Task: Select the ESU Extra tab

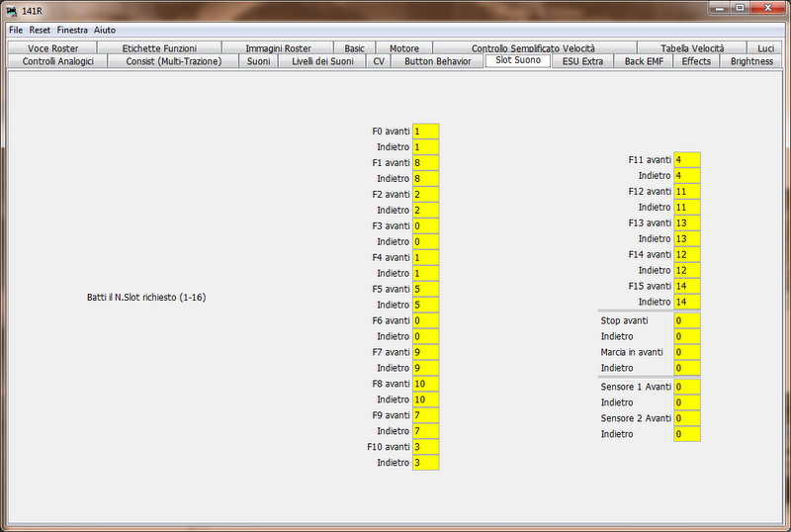Action: point(582,61)
